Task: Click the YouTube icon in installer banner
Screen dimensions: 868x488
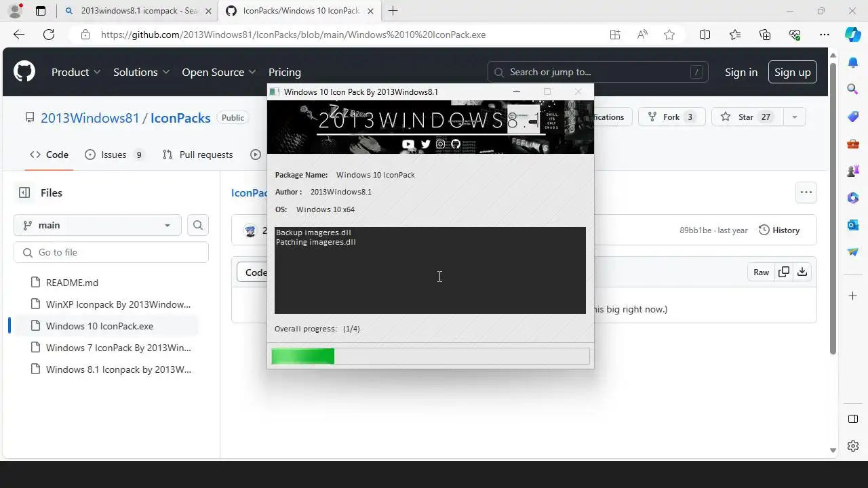Action: coord(408,144)
